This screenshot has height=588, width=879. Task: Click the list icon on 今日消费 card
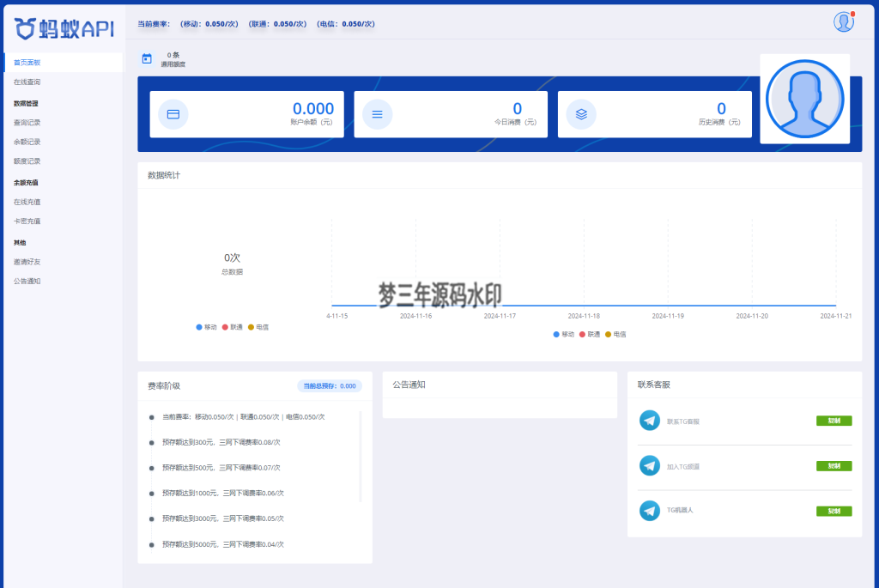coord(378,114)
